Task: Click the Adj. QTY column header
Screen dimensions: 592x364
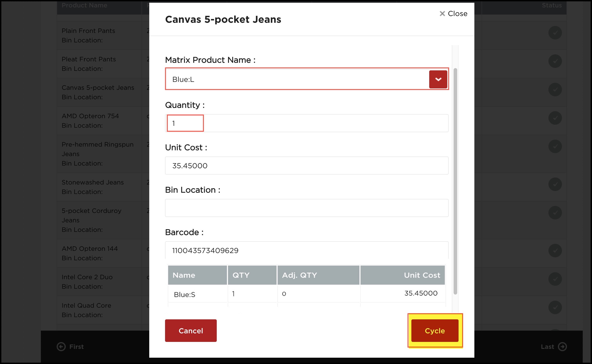Action: coord(318,275)
